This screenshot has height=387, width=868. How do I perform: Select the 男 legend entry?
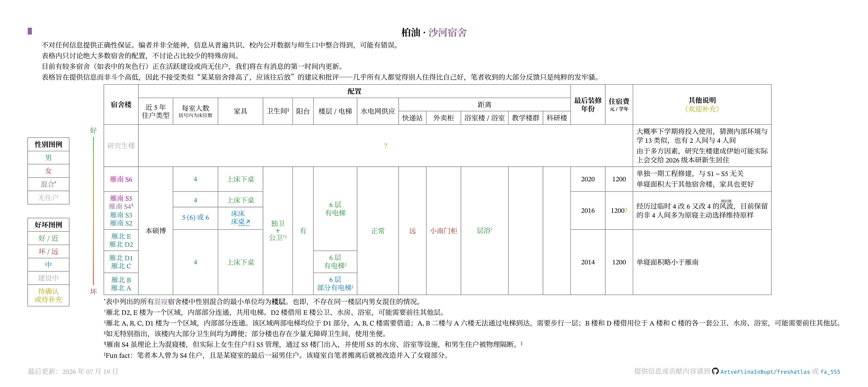click(x=48, y=158)
